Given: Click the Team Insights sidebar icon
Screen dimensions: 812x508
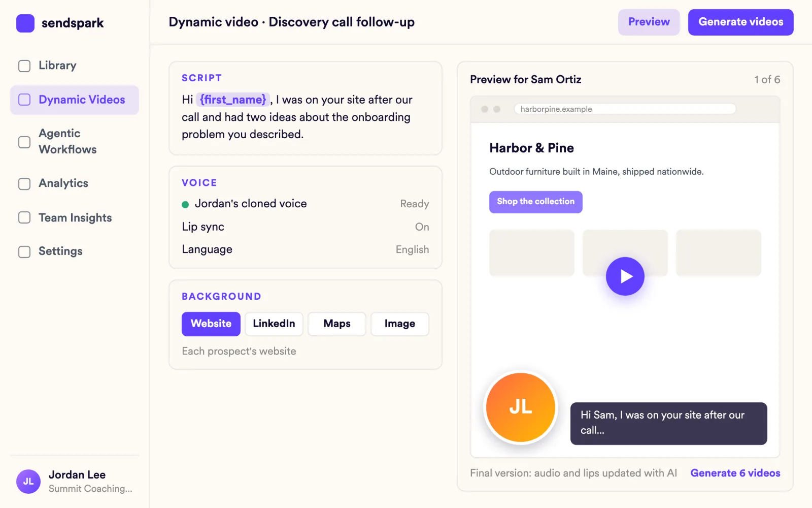Looking at the screenshot, I should coord(24,217).
